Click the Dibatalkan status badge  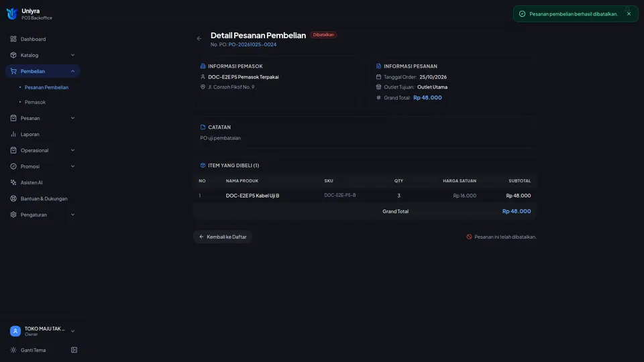point(323,35)
